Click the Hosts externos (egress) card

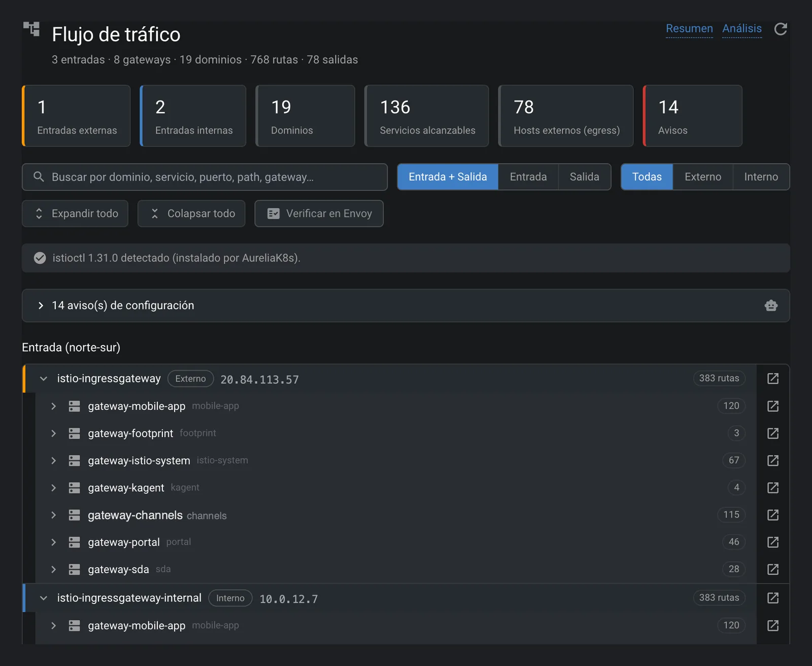point(566,116)
